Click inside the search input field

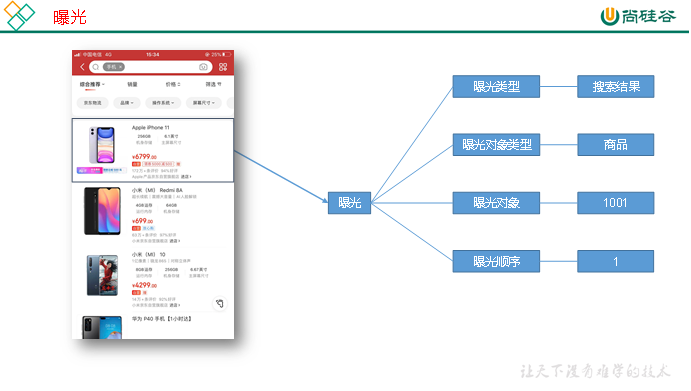point(151,67)
